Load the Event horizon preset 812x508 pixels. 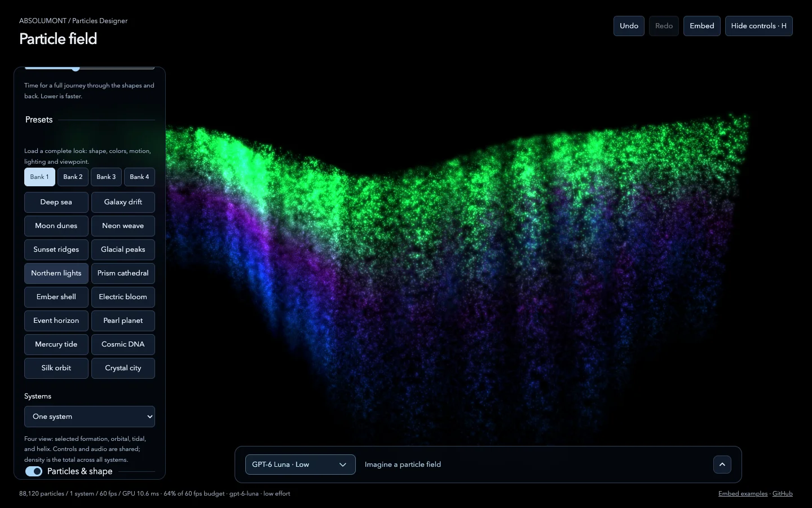click(x=56, y=321)
